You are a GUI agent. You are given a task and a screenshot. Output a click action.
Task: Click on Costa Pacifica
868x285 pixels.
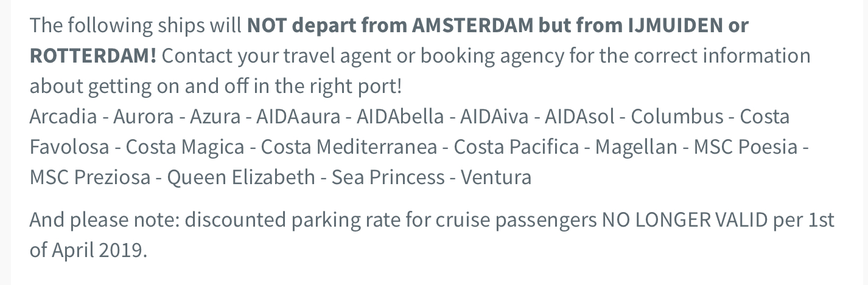[x=516, y=146]
